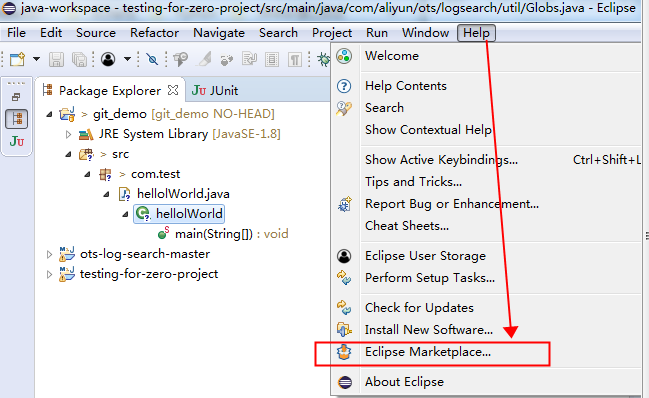Click the Restore icon in left trim
649x398 pixels.
16,97
